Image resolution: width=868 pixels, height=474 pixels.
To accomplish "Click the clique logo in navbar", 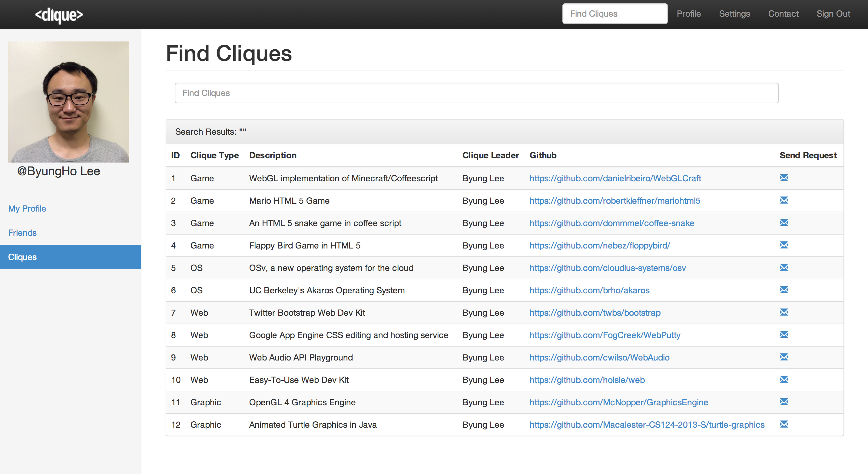I will (59, 15).
